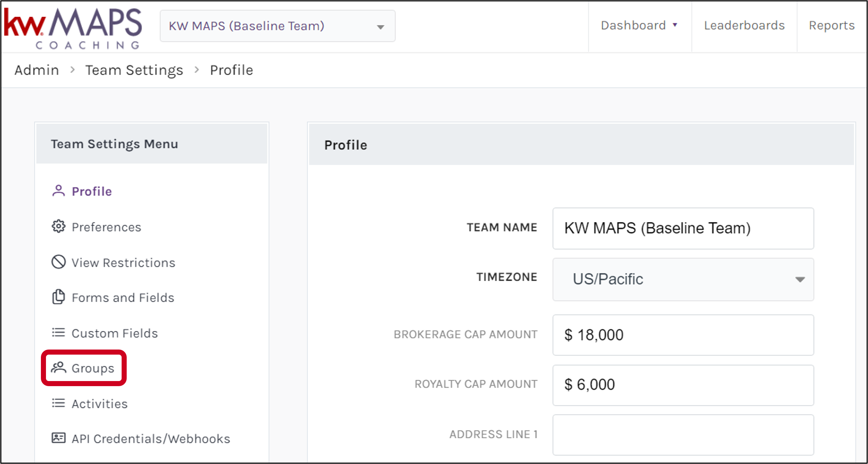
Task: Open the Groups settings page
Action: 93,368
